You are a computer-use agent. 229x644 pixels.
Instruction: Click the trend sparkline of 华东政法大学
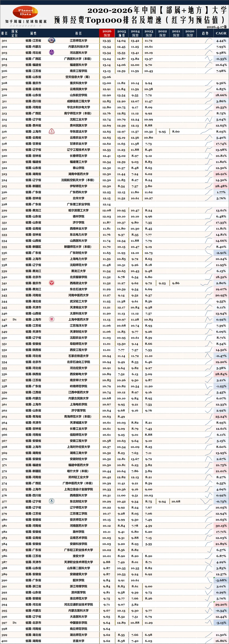tap(206, 131)
